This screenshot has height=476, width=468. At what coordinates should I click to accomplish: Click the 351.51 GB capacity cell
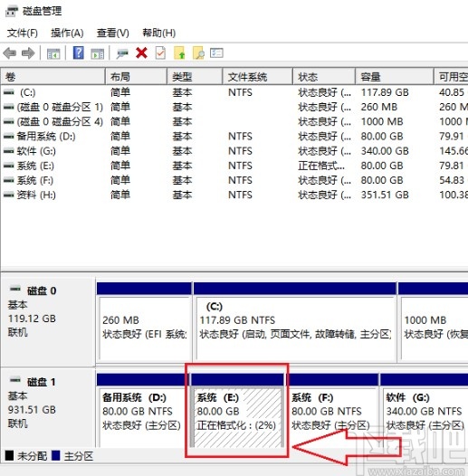click(385, 195)
